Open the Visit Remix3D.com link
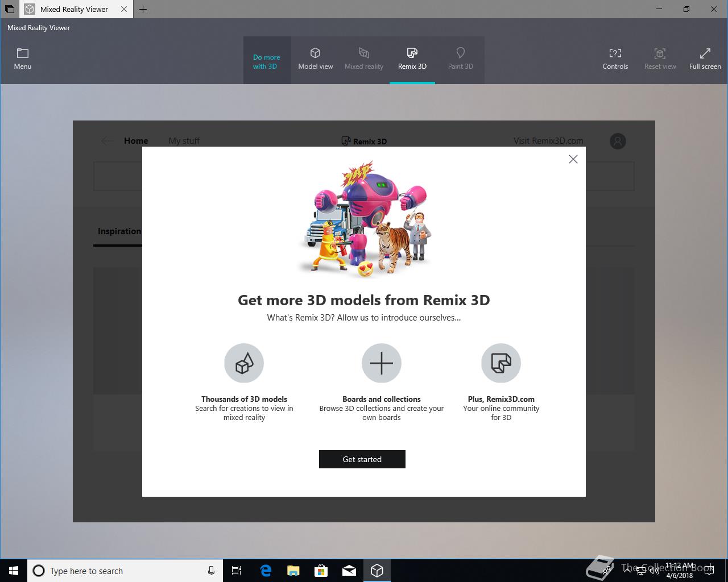728x582 pixels. [548, 141]
